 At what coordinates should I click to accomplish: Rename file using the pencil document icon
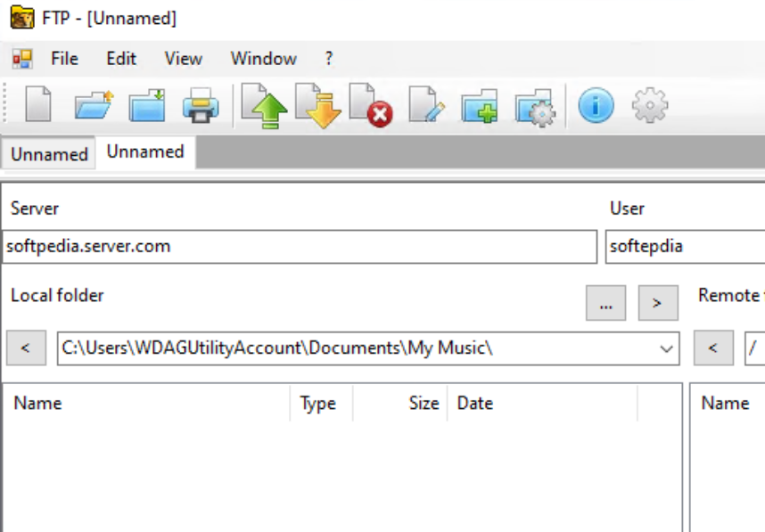(x=426, y=107)
